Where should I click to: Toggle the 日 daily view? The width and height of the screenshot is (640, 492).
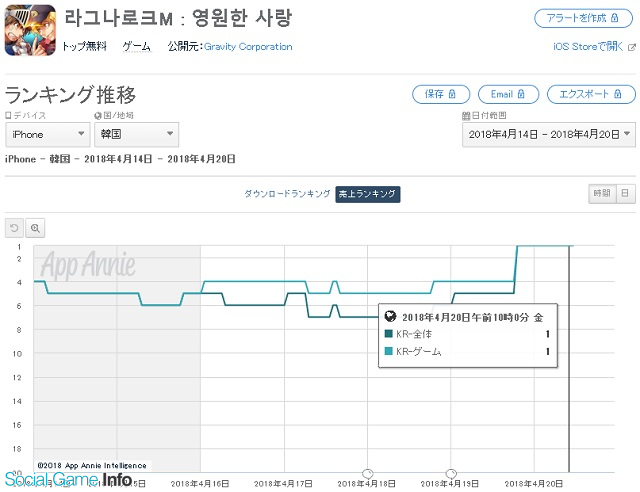(x=626, y=194)
